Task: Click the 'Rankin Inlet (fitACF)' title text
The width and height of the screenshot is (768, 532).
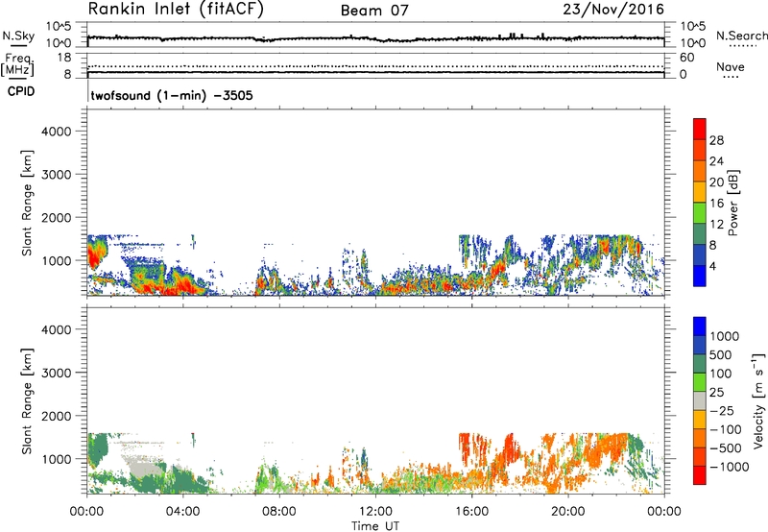Action: 176,10
